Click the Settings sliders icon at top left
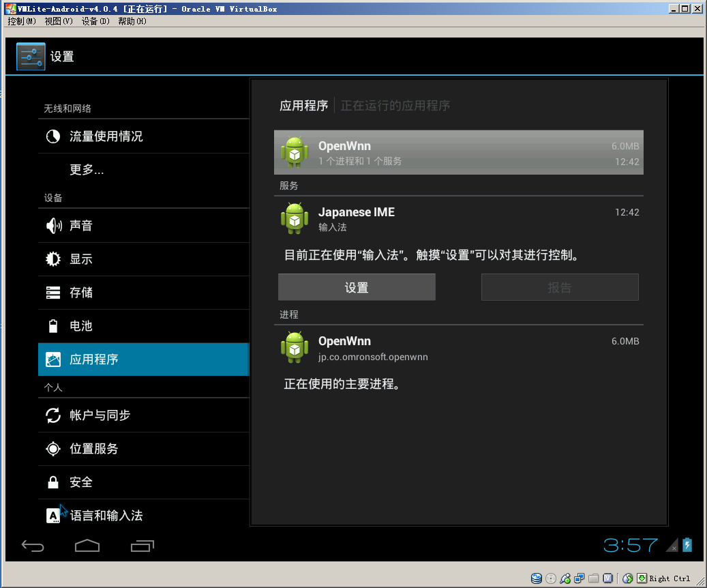707x588 pixels. 30,57
